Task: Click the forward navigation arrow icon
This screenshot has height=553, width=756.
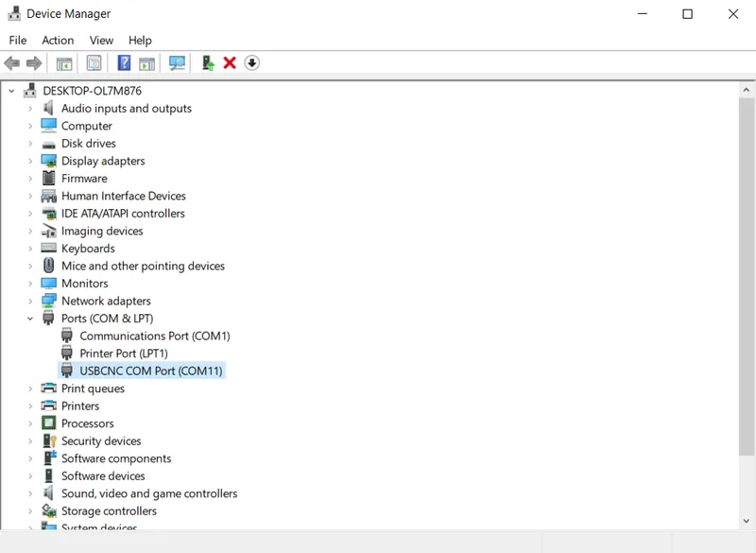Action: [34, 62]
